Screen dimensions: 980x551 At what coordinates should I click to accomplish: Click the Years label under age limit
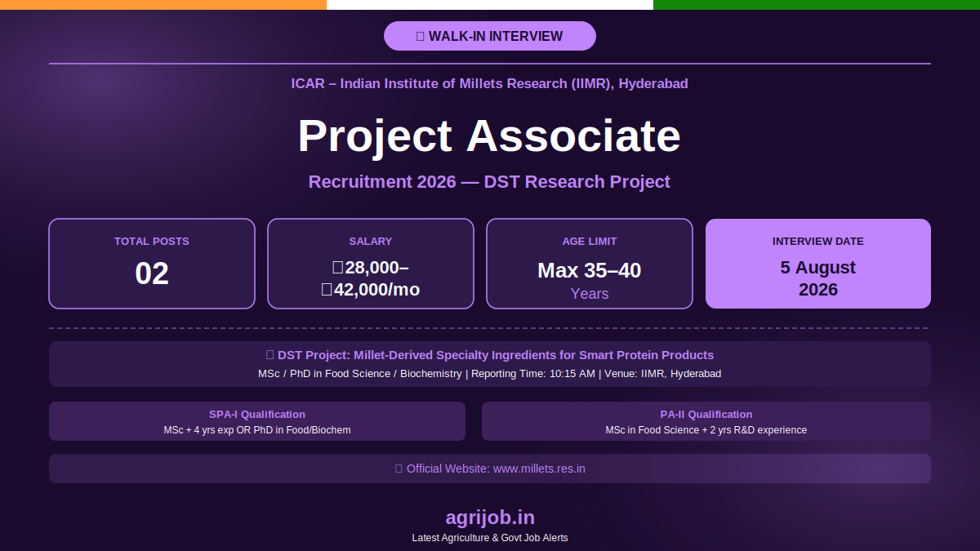pyautogui.click(x=590, y=294)
